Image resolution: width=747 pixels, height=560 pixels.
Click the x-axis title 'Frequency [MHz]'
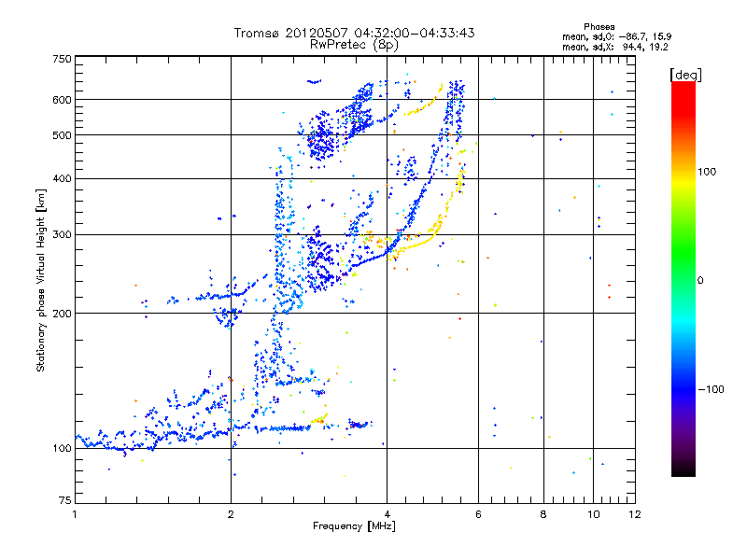pyautogui.click(x=354, y=526)
